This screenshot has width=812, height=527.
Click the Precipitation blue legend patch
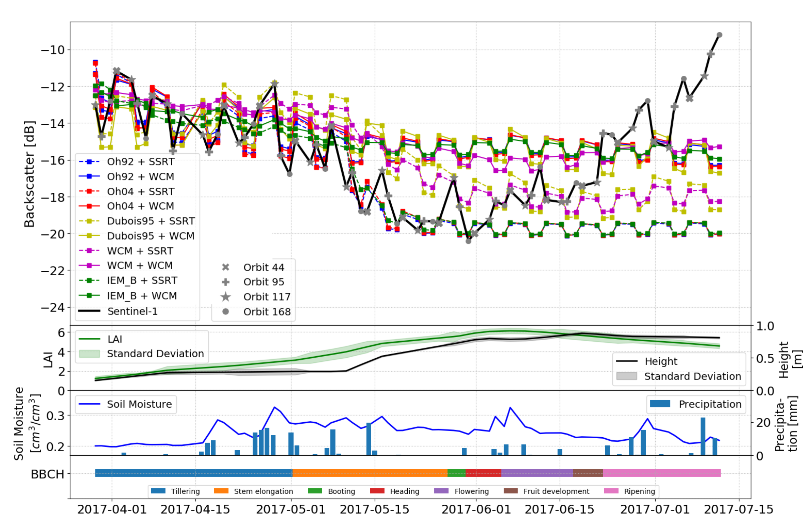(x=660, y=404)
